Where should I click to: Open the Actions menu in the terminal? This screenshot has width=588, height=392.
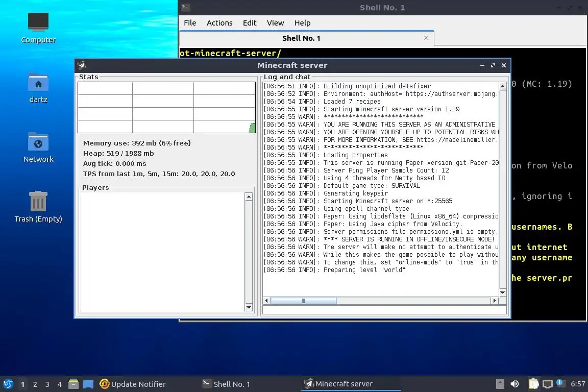coord(219,23)
